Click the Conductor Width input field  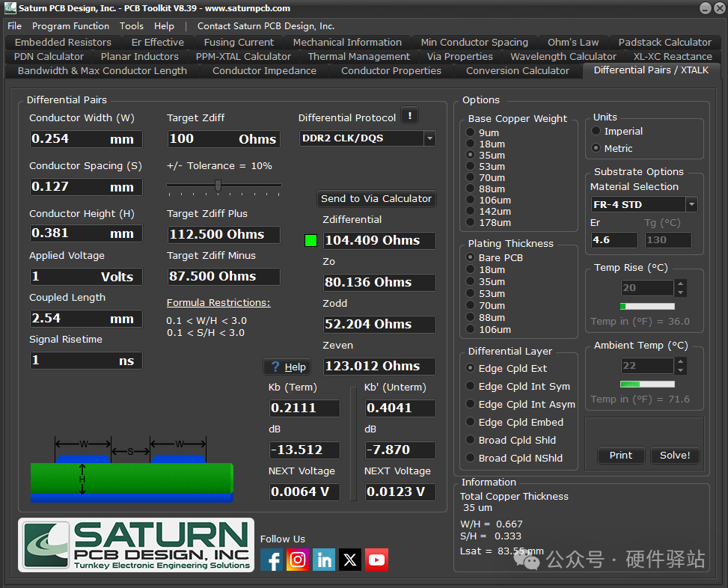[86, 138]
